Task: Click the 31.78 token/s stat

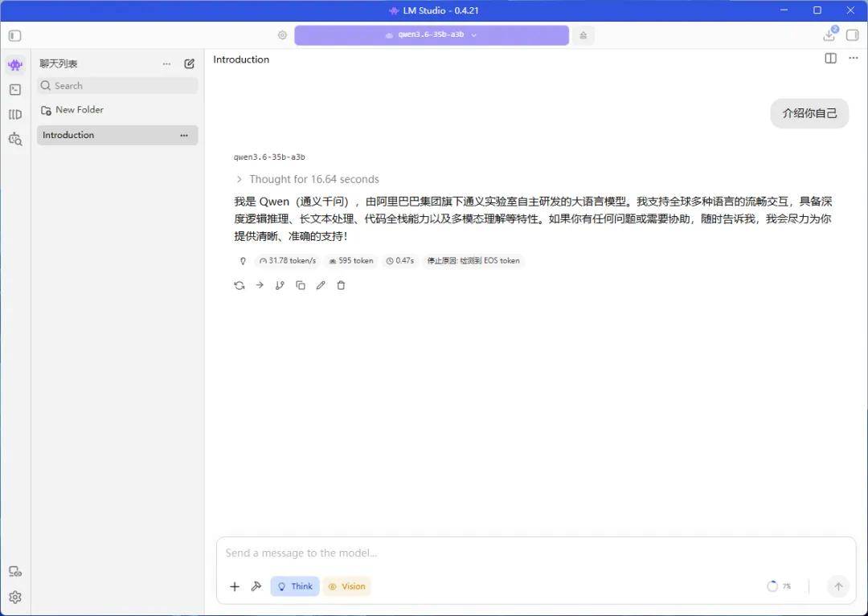Action: click(x=287, y=261)
